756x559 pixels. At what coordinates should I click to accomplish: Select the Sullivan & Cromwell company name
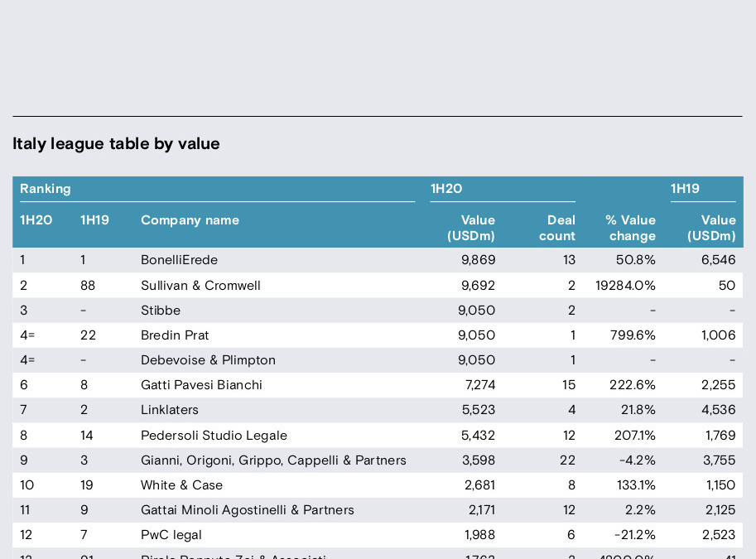200,286
